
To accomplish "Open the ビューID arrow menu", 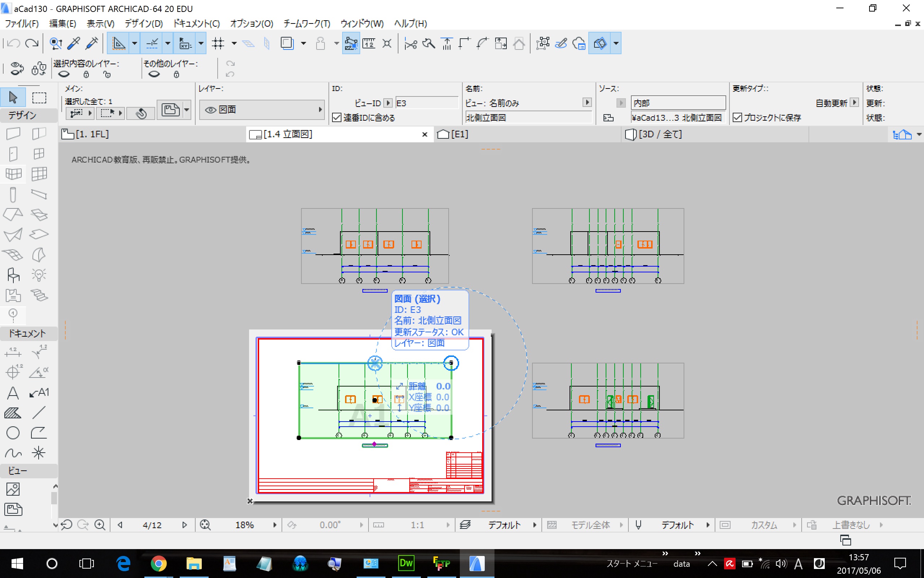I will [x=388, y=103].
